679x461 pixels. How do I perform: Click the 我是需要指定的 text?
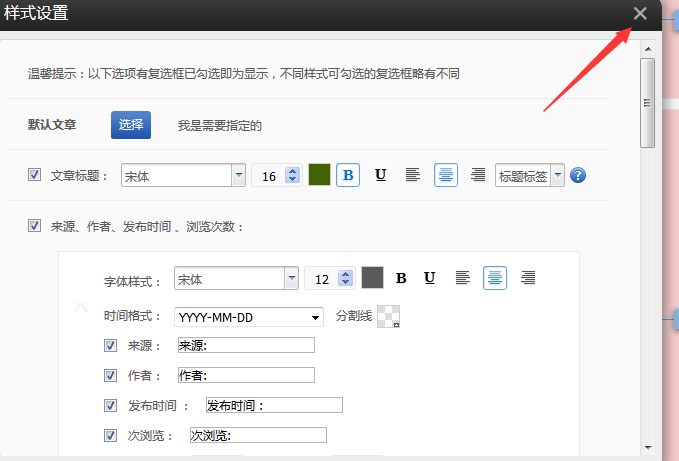click(219, 126)
